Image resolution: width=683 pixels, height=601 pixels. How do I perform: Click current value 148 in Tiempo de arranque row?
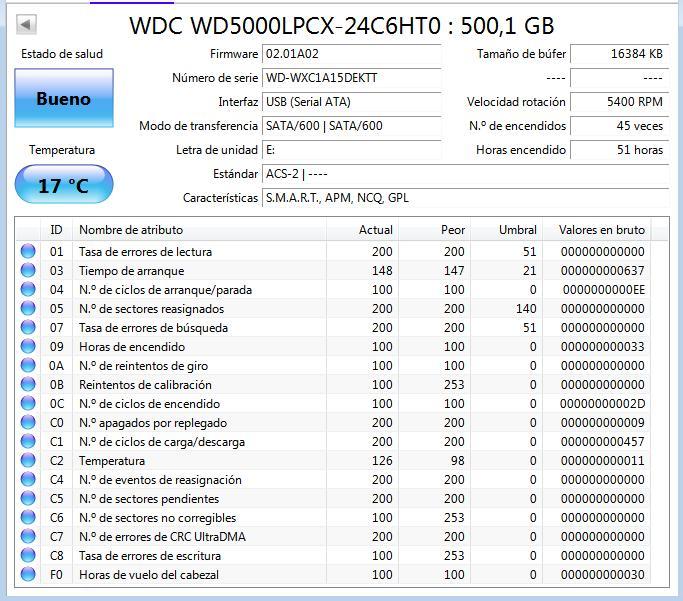pyautogui.click(x=382, y=270)
